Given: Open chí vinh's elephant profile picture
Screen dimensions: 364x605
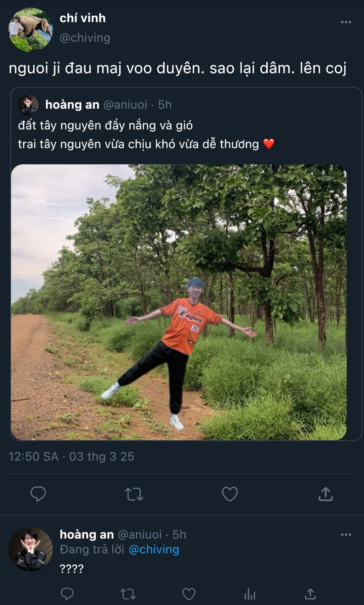Looking at the screenshot, I should tap(31, 30).
